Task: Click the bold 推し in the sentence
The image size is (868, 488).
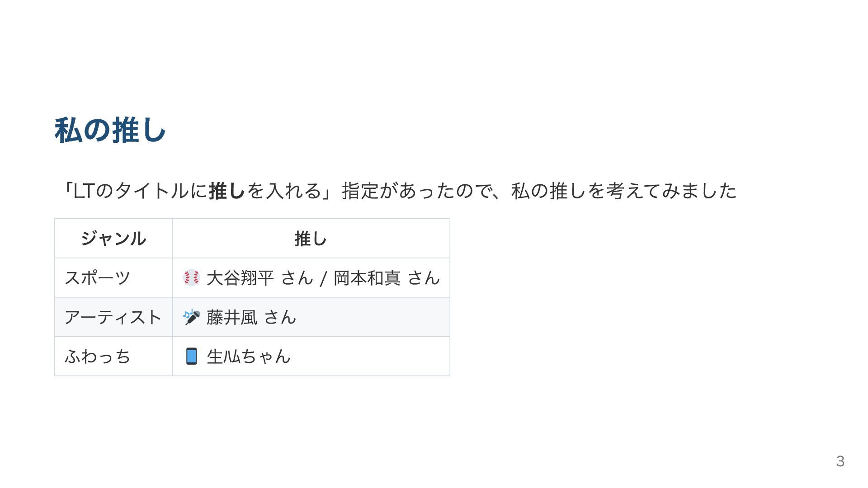Action: tap(227, 191)
